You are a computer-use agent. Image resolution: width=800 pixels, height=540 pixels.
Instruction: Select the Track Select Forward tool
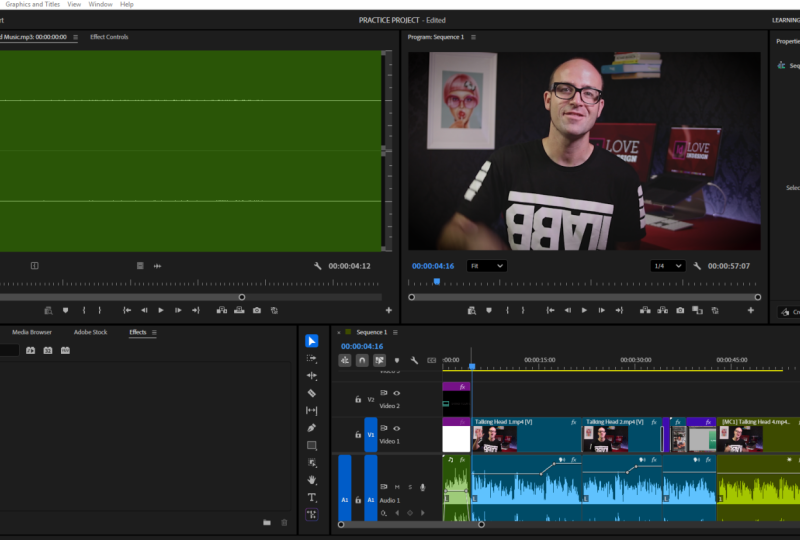[312, 358]
